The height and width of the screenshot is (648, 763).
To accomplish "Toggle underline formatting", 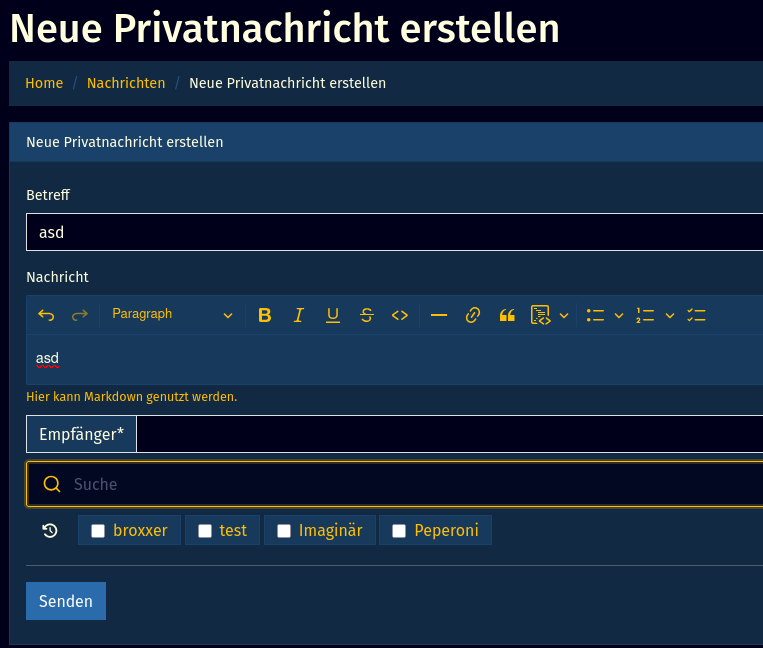I will coord(333,315).
